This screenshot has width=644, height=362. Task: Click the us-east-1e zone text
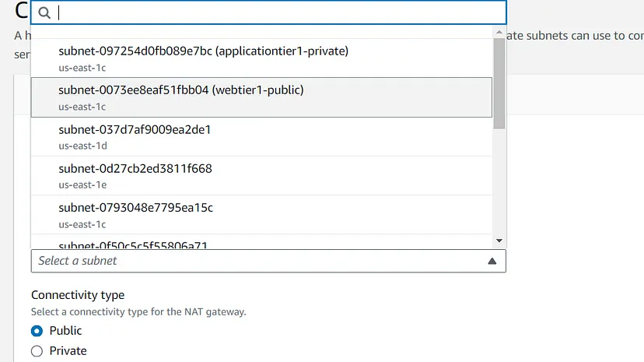[82, 185]
